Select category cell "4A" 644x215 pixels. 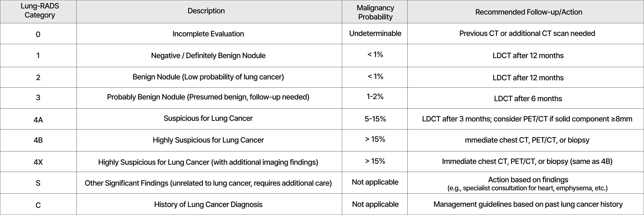[38, 120]
